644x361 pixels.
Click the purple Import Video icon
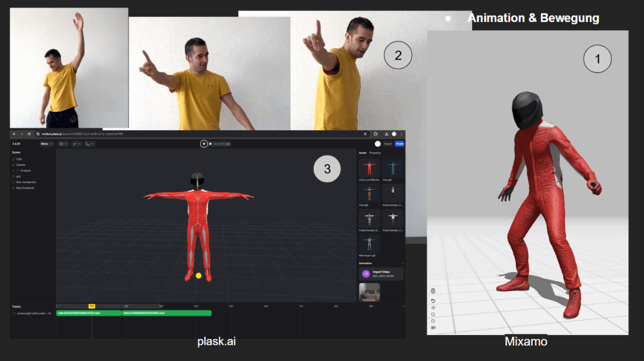366,274
